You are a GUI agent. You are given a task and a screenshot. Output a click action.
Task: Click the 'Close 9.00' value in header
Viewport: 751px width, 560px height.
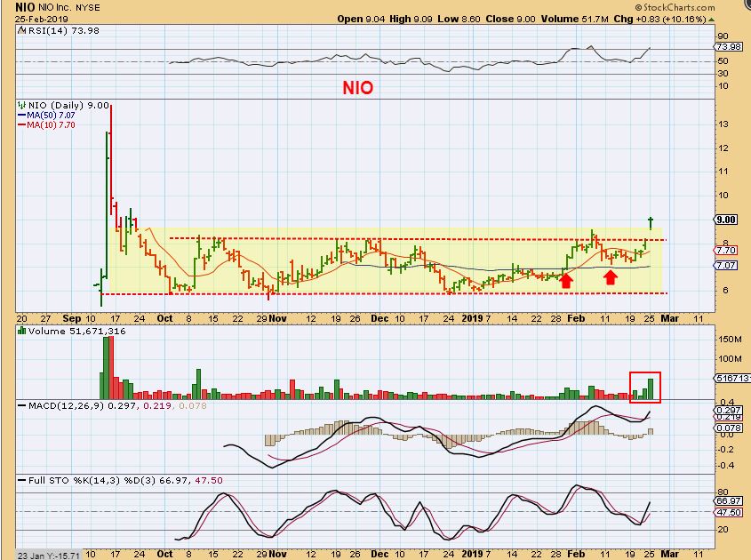510,20
